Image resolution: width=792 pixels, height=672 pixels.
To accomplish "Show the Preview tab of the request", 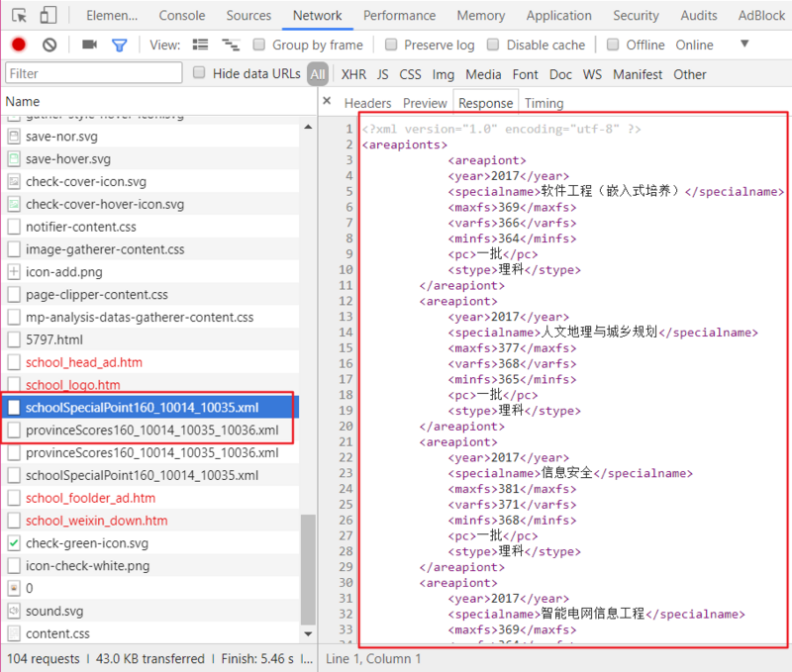I will tap(425, 103).
